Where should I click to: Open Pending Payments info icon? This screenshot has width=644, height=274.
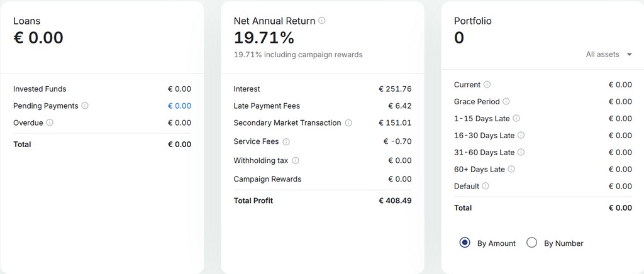coord(85,106)
